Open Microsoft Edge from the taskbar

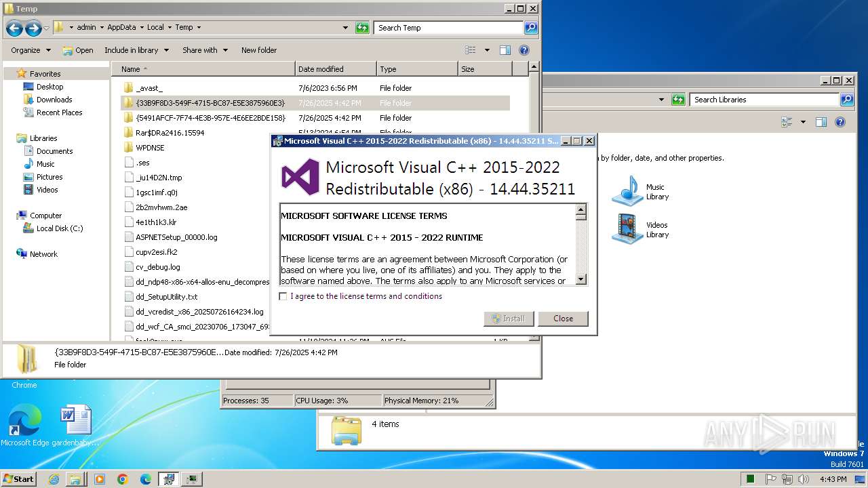146,479
